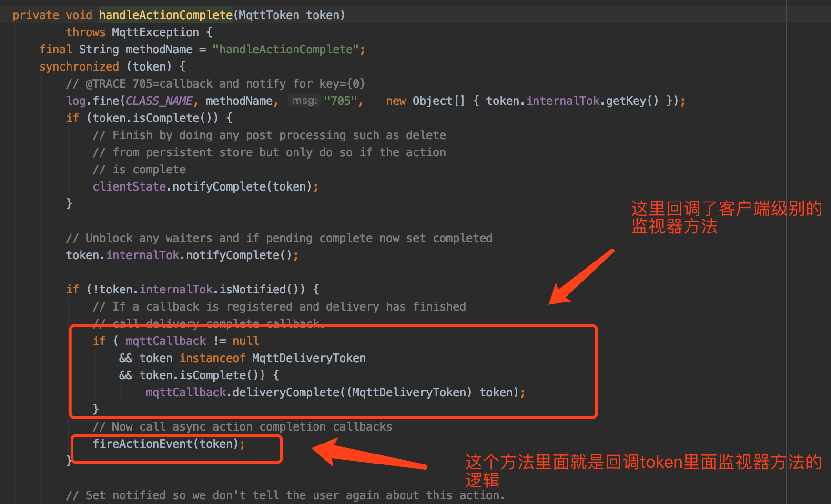
Task: Click the @TRACE 705 comment line
Action: [215, 83]
